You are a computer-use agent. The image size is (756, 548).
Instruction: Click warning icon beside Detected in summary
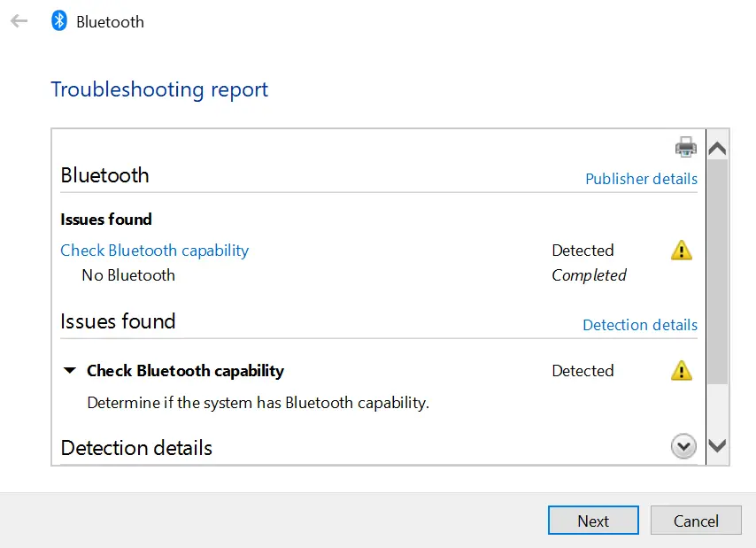pos(682,251)
